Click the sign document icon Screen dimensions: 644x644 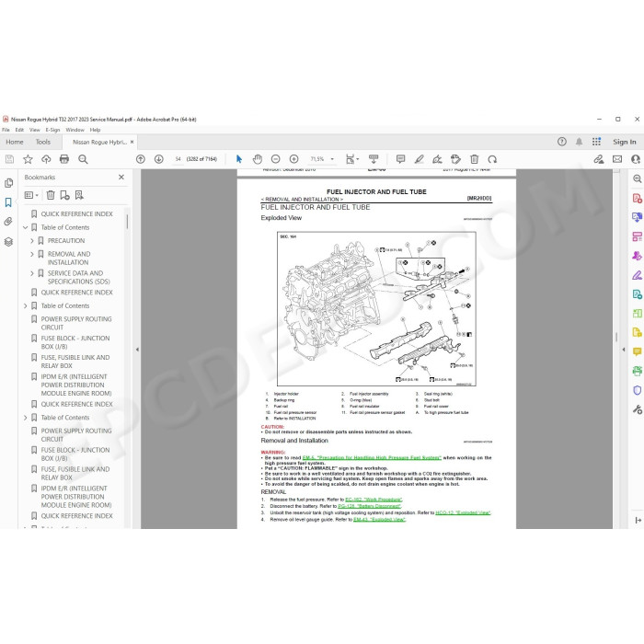tap(437, 159)
